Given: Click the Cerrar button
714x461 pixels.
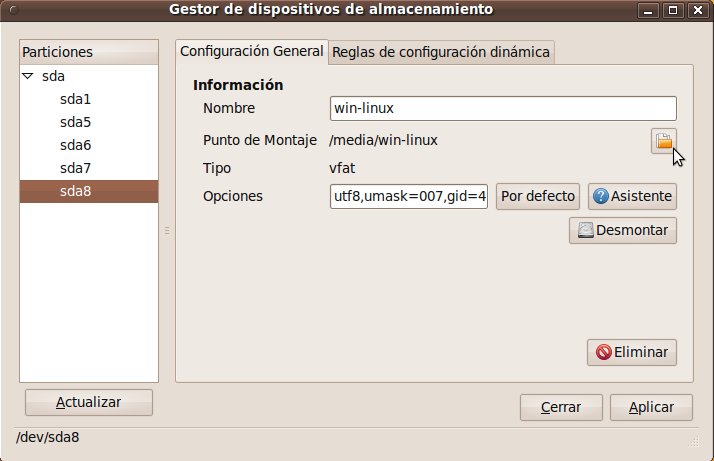Looking at the screenshot, I should click(561, 407).
